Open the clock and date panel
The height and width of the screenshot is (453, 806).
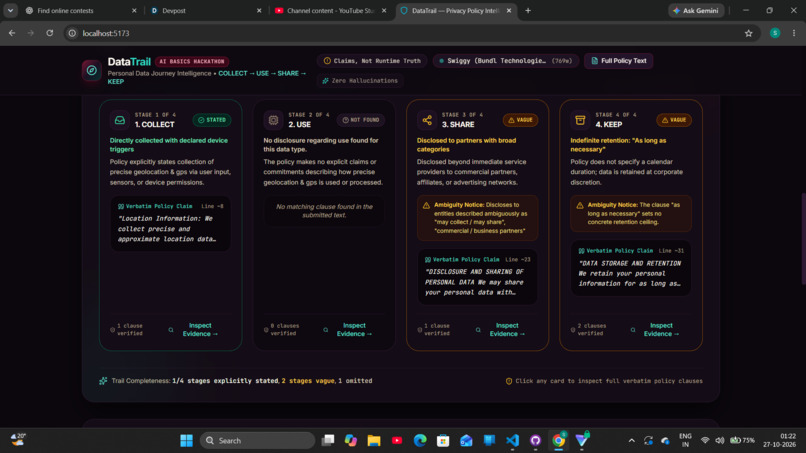[780, 441]
